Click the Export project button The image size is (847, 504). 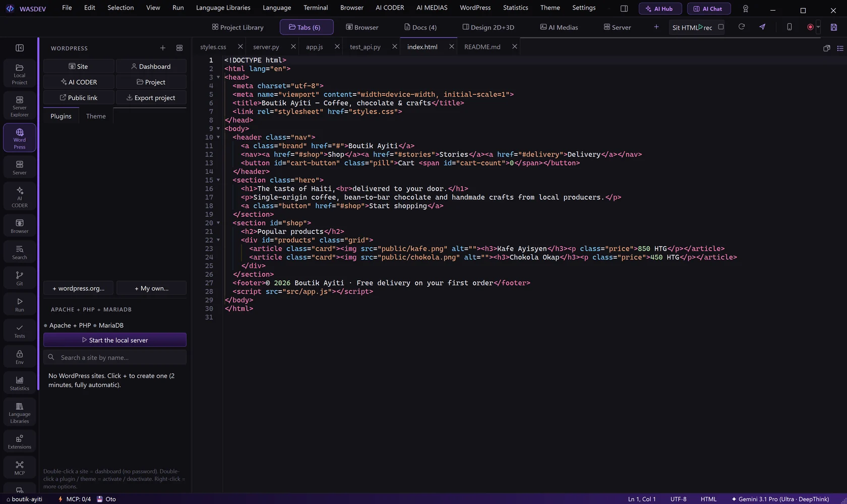tap(151, 98)
